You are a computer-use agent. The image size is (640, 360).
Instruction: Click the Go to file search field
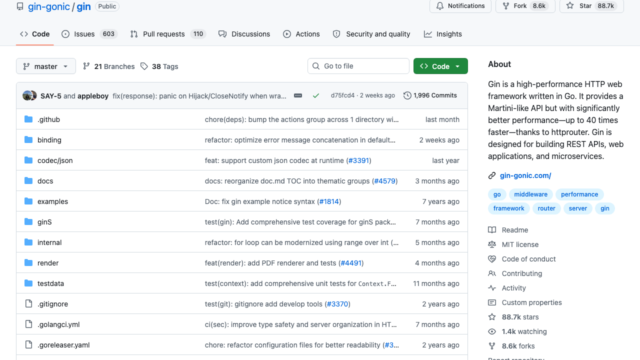(x=358, y=66)
